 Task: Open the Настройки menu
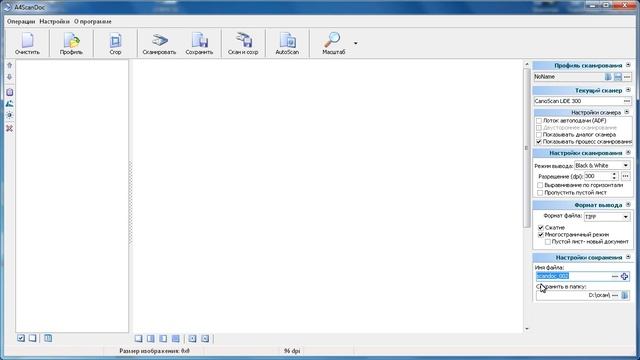(54, 22)
